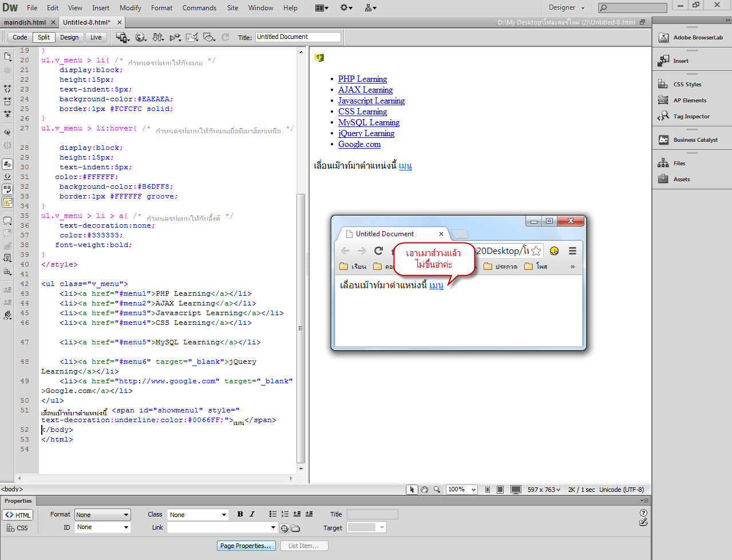Switch to Split view
This screenshot has height=560, width=732.
pos(43,37)
